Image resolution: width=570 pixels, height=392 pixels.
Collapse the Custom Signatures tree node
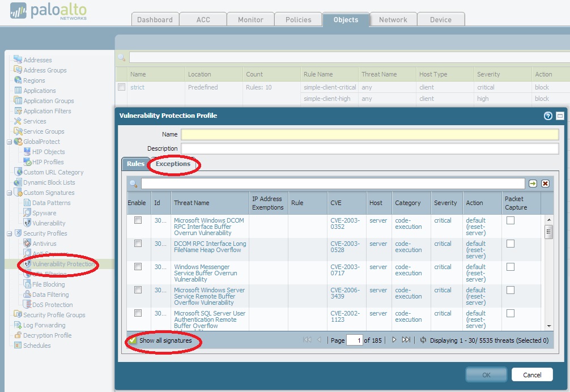pyautogui.click(x=9, y=193)
